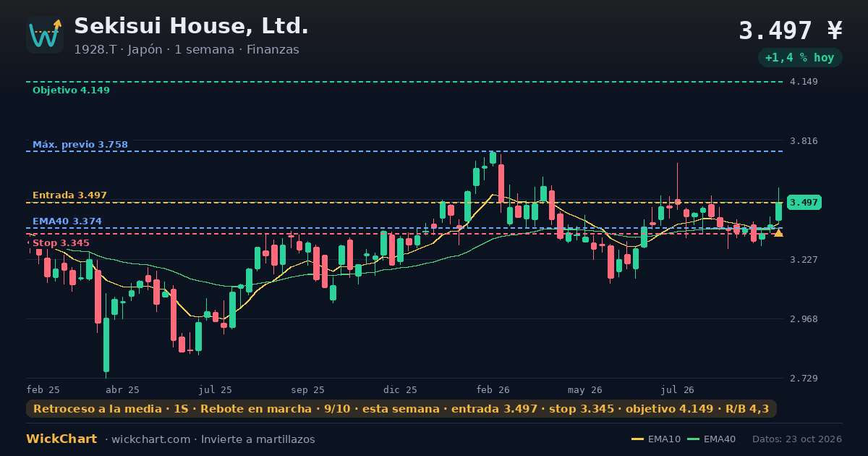Click the '4.149' value on the price axis
This screenshot has height=456, width=868.
point(804,81)
